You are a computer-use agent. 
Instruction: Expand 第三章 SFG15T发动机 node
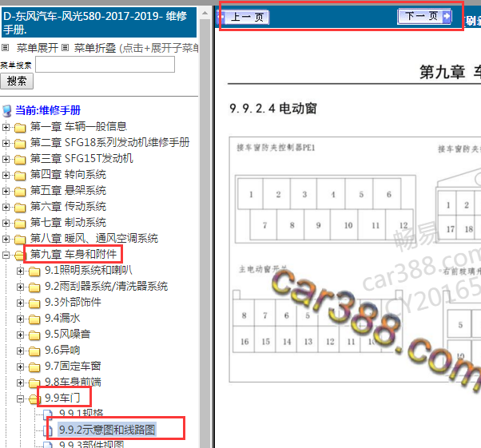[x=6, y=159]
